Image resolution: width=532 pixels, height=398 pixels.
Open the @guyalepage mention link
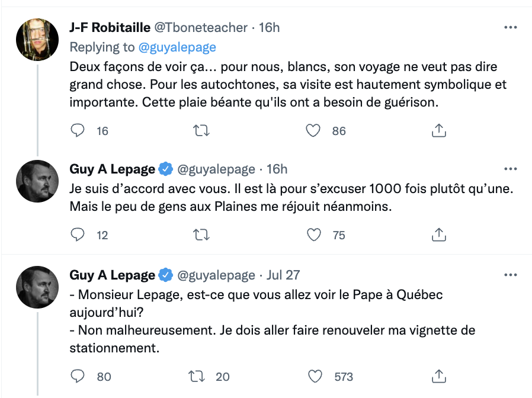point(177,47)
